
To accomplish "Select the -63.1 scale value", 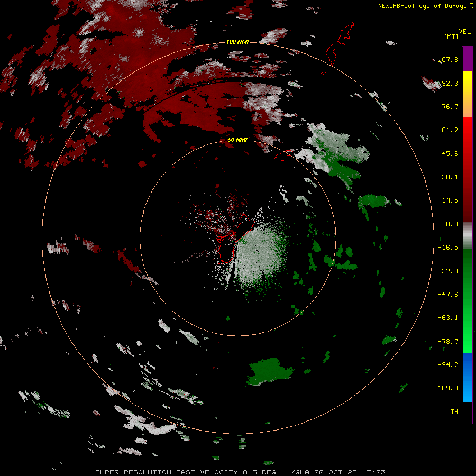I will (x=448, y=318).
